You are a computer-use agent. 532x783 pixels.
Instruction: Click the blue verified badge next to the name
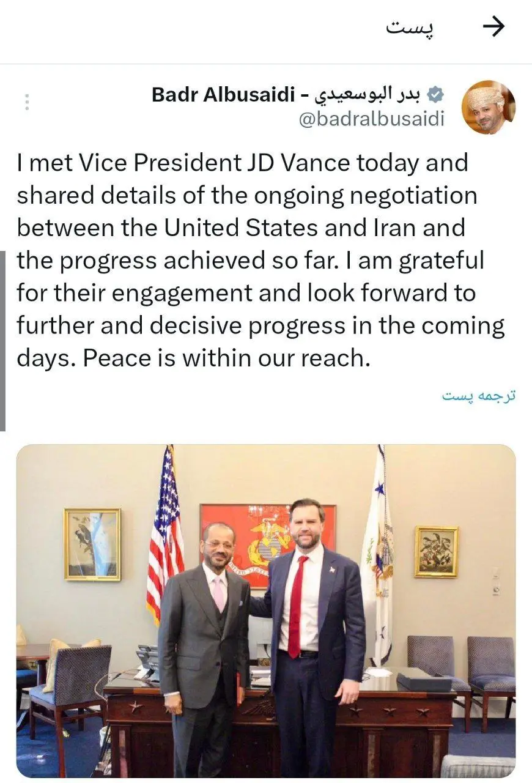[x=436, y=93]
